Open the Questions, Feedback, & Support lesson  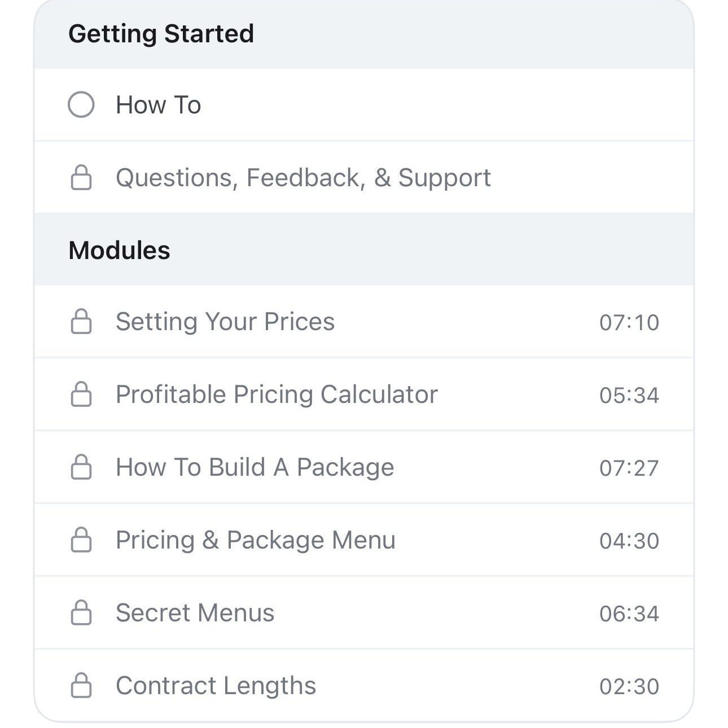tap(303, 177)
